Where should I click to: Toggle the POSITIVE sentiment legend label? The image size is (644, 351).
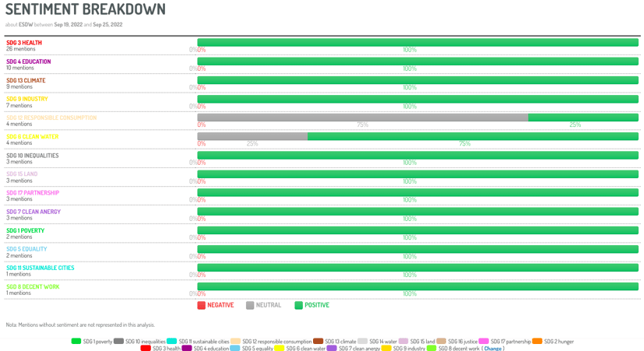click(x=317, y=306)
